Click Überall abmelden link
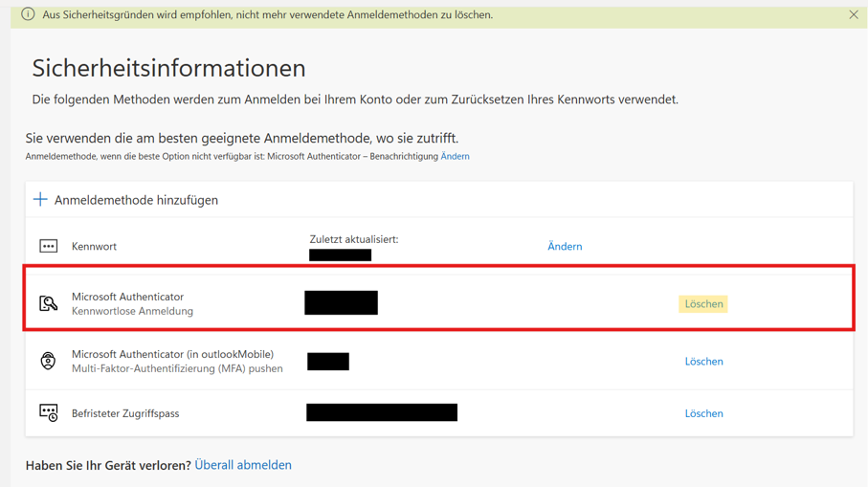868x487 pixels. (x=243, y=465)
